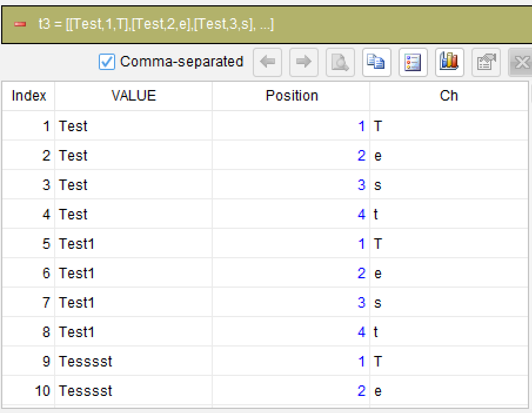Click the properties hand icon
This screenshot has width=532, height=413.
tap(486, 62)
